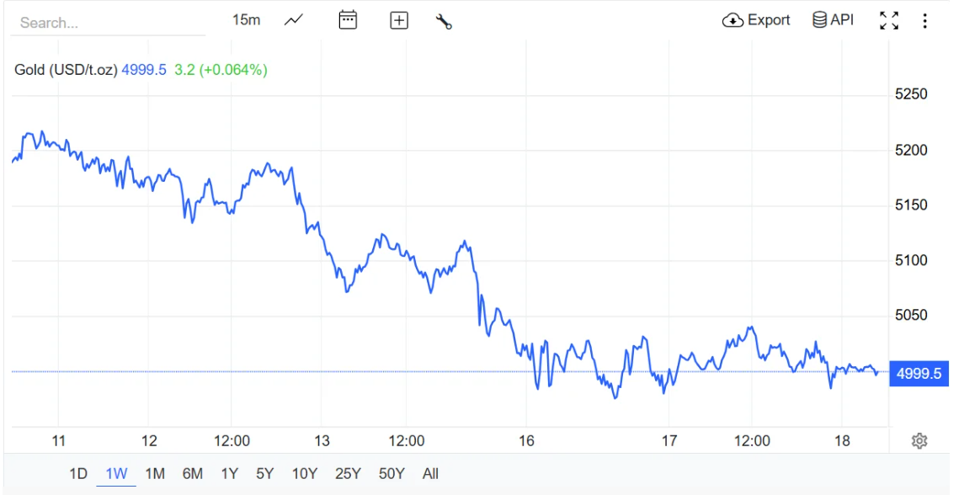Viewport: 980px width, 495px height.
Task: Open the API database link
Action: point(833,20)
